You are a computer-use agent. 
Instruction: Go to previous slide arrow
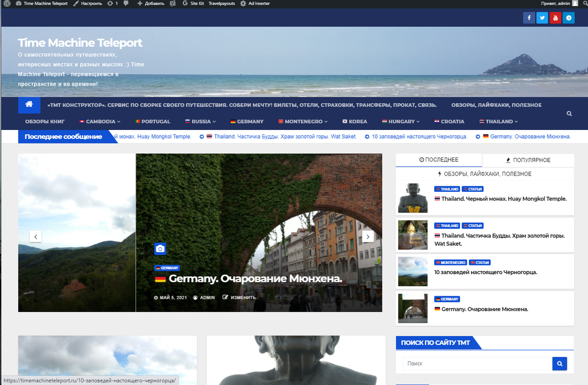[35, 236]
